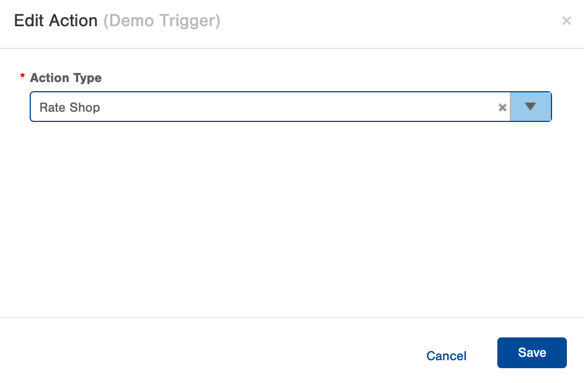Image resolution: width=584 pixels, height=383 pixels.
Task: Click the Rate Shop text field
Action: tap(270, 107)
